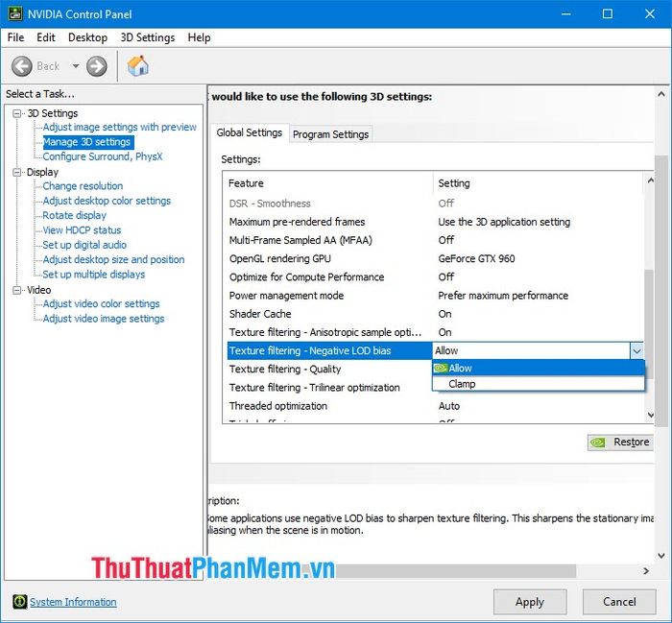Click the Negative LOD bias dropdown arrow
This screenshot has width=672, height=623.
tap(636, 351)
